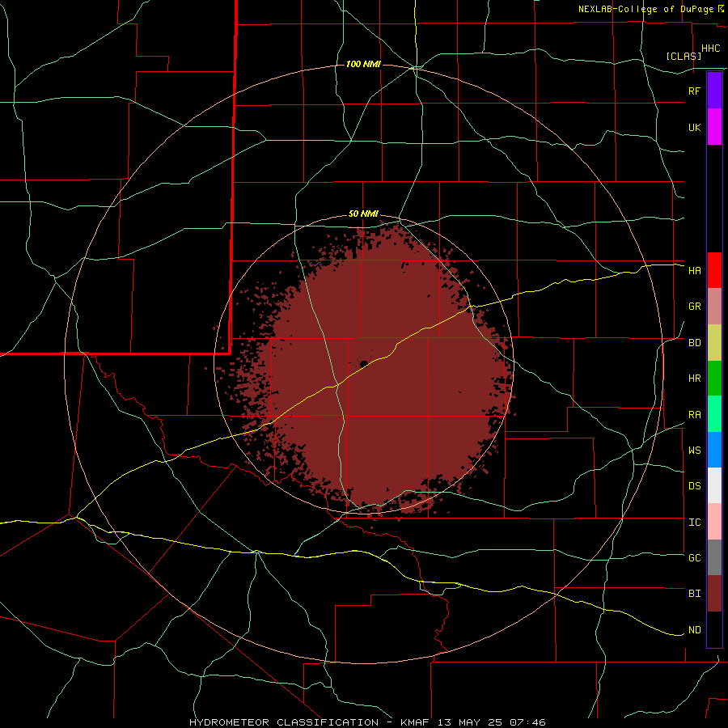The height and width of the screenshot is (728, 728).
Task: Click the 07:46 timestamp in caption
Action: (x=527, y=722)
